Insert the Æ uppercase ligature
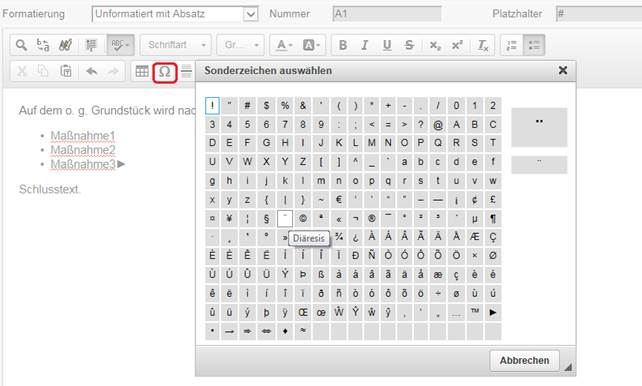 coord(475,237)
